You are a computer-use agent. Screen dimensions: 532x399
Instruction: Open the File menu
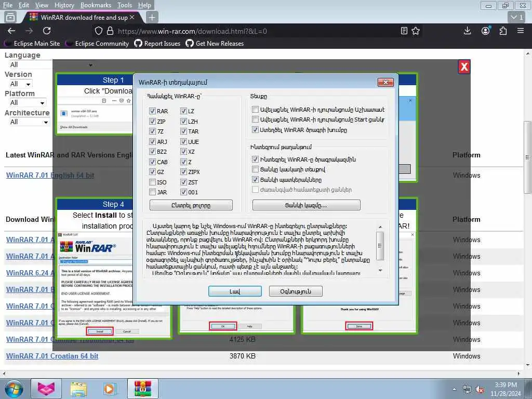coord(7,5)
